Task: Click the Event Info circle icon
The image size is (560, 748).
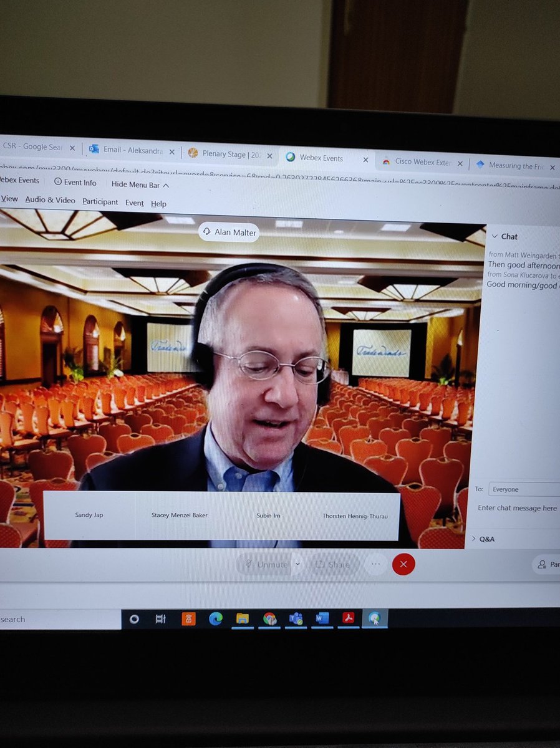Action: pos(57,181)
